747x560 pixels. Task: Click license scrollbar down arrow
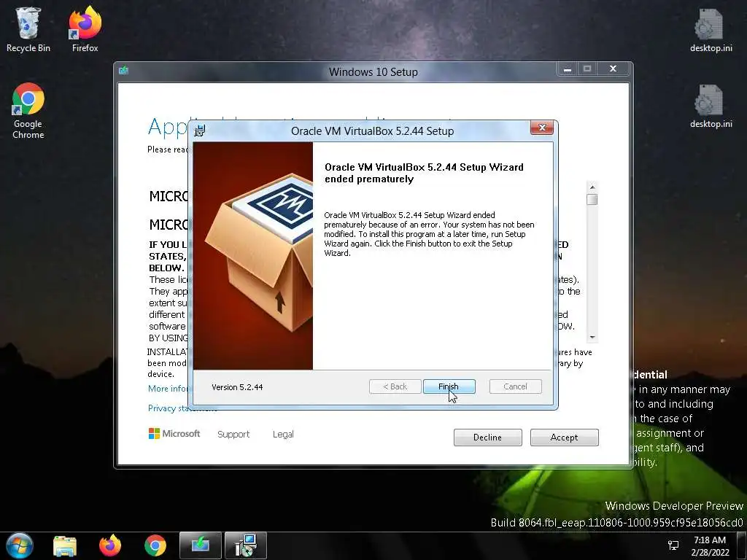click(x=592, y=337)
